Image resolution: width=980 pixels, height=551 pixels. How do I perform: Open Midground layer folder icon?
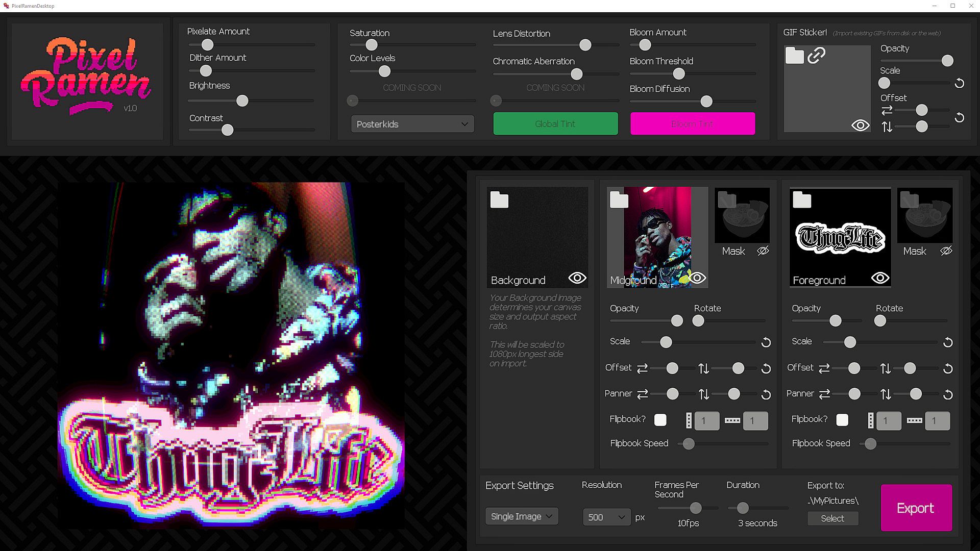coord(619,199)
